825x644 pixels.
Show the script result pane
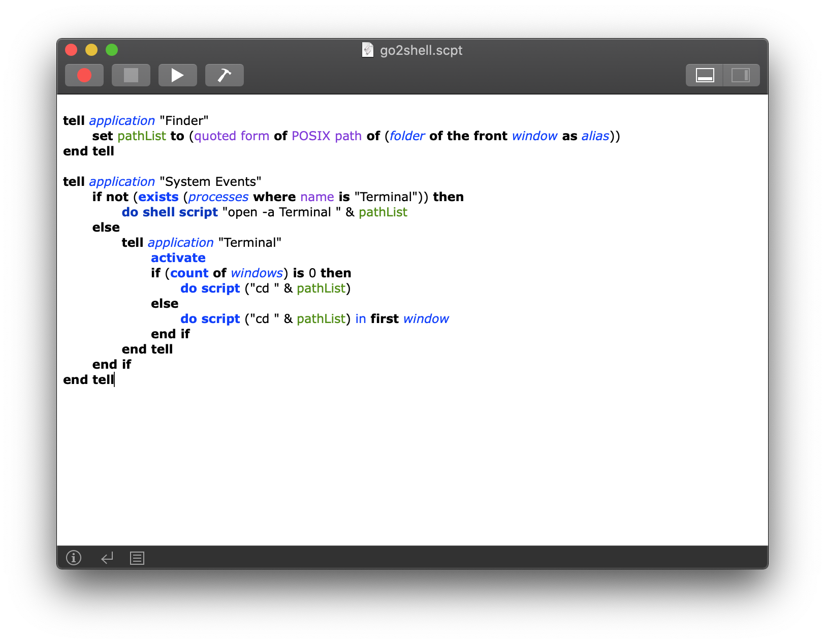tap(107, 558)
